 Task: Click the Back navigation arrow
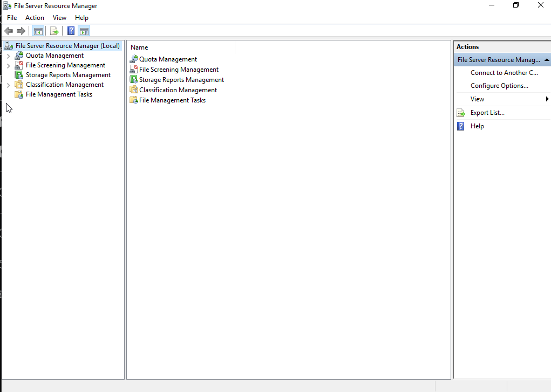click(8, 31)
